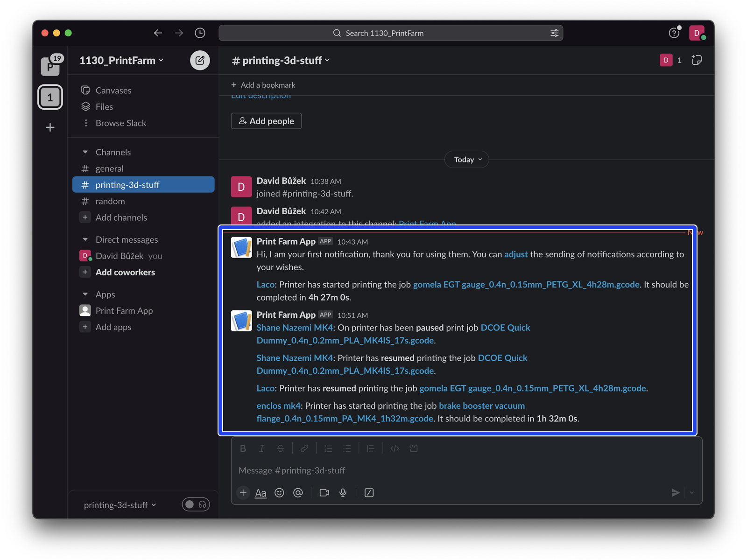Image resolution: width=747 pixels, height=560 pixels.
Task: Focus the Search 1130_PrintFarm field
Action: pyautogui.click(x=391, y=33)
